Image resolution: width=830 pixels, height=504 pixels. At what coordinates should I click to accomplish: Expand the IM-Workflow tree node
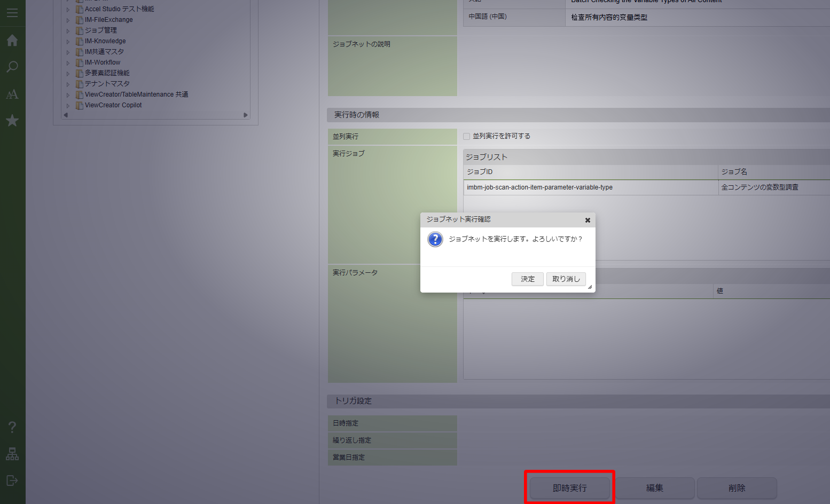(68, 63)
